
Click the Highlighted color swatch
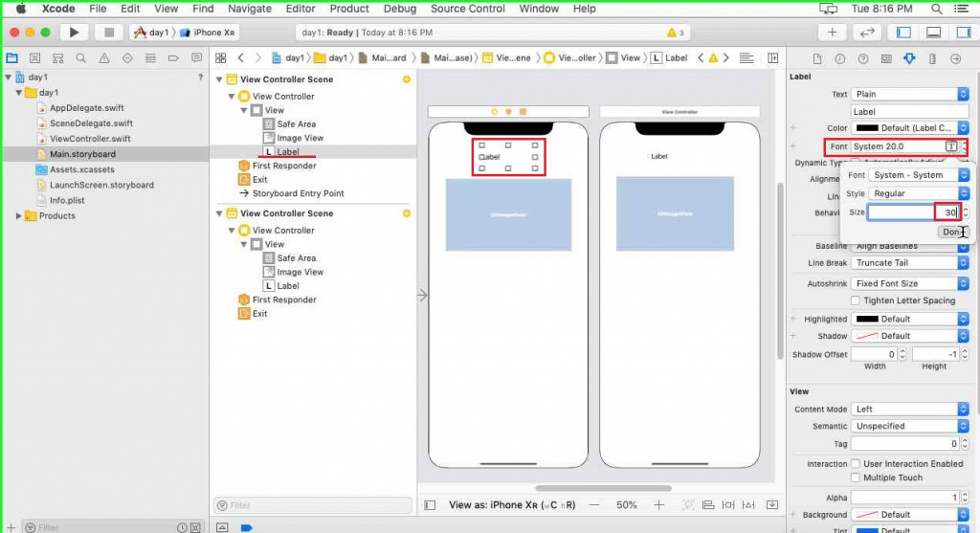(x=866, y=319)
